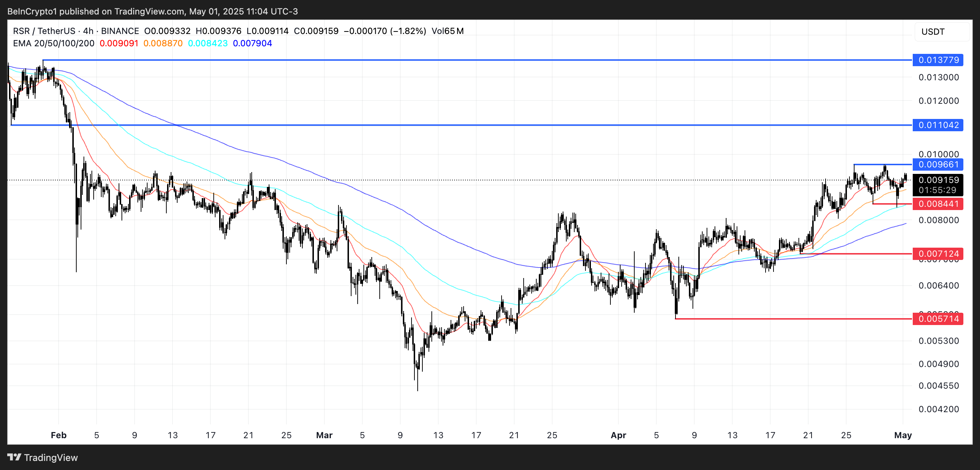Click the Feb label on time axis
This screenshot has height=470, width=980.
click(x=59, y=435)
